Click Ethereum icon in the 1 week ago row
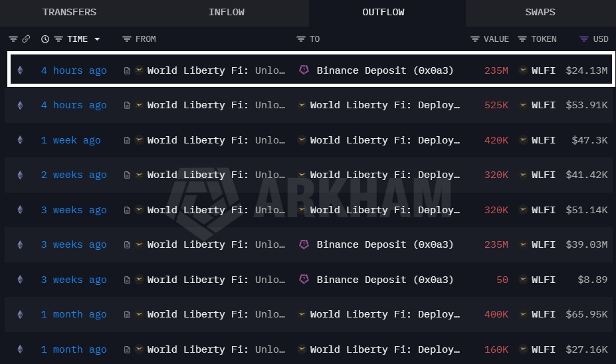Viewport: 616px width, 364px height. tap(20, 140)
